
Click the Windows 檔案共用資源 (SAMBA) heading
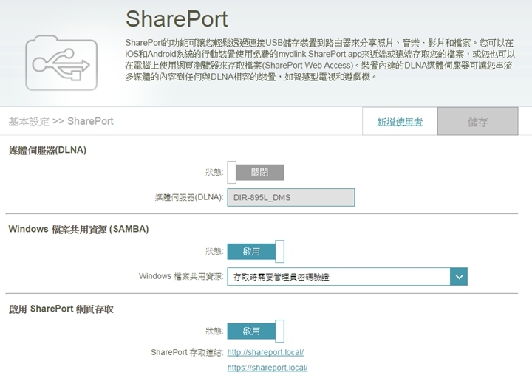point(79,230)
